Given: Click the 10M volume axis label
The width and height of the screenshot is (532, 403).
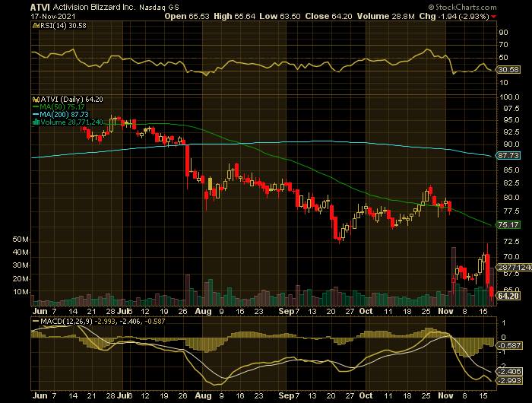Looking at the screenshot, I should coord(21,292).
